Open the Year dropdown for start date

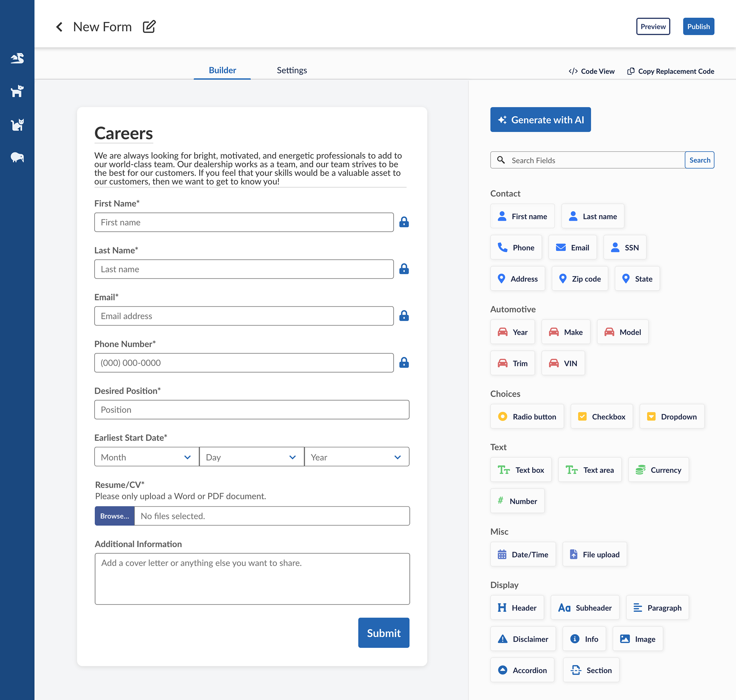356,457
